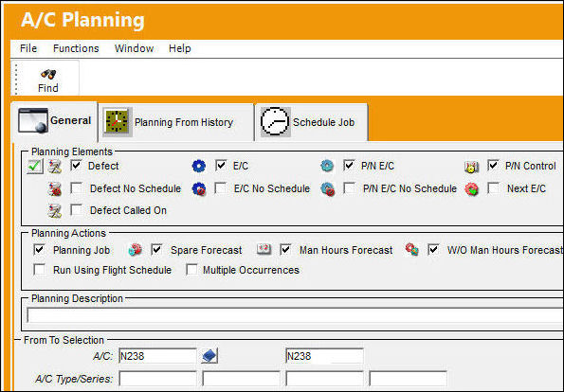Screen dimensions: 564x392
Task: Open A/C lookup with the blue book icon
Action: [209, 356]
